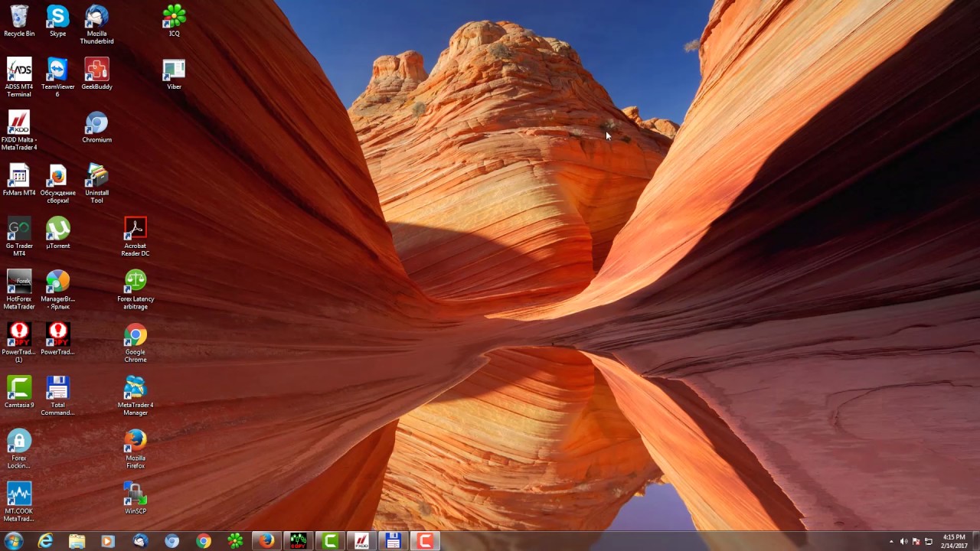
Task: Click Thunderbird icon pinned on taskbar
Action: pos(140,541)
